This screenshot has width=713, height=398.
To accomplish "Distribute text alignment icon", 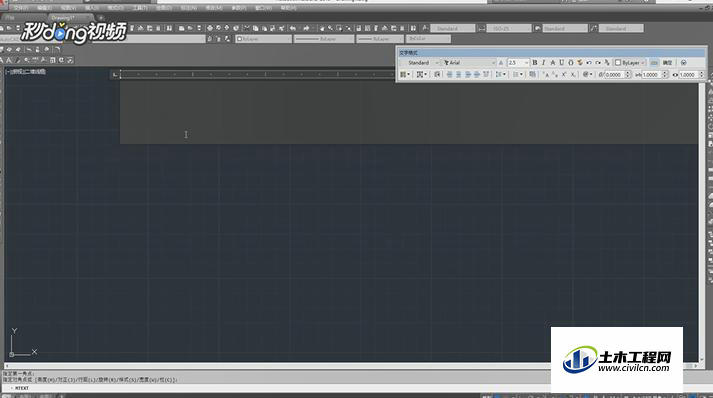I will [486, 75].
